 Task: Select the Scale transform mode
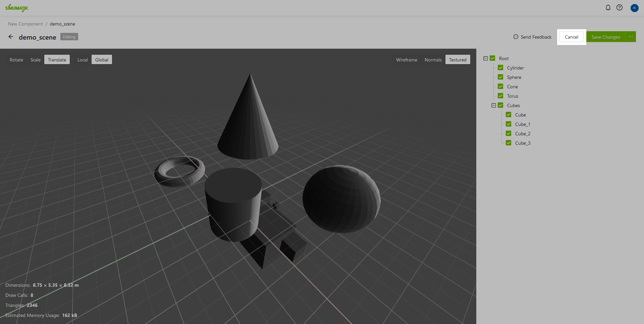pos(36,60)
